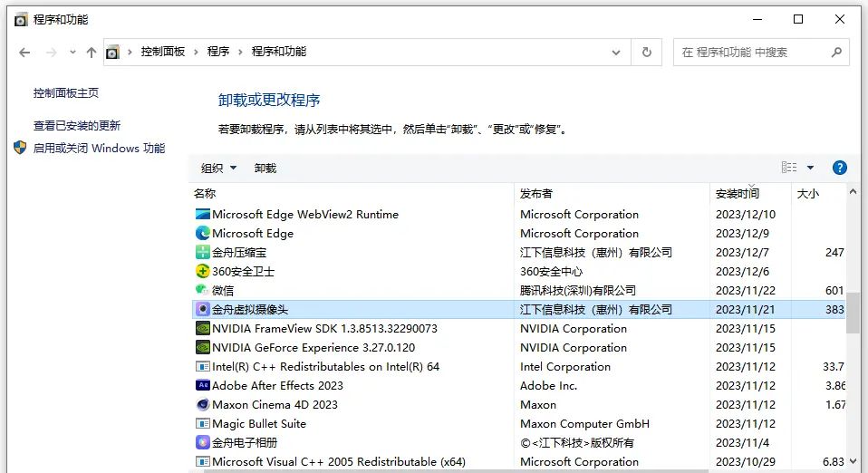Go back with the left arrow
Image resolution: width=868 pixels, height=473 pixels.
(x=24, y=53)
